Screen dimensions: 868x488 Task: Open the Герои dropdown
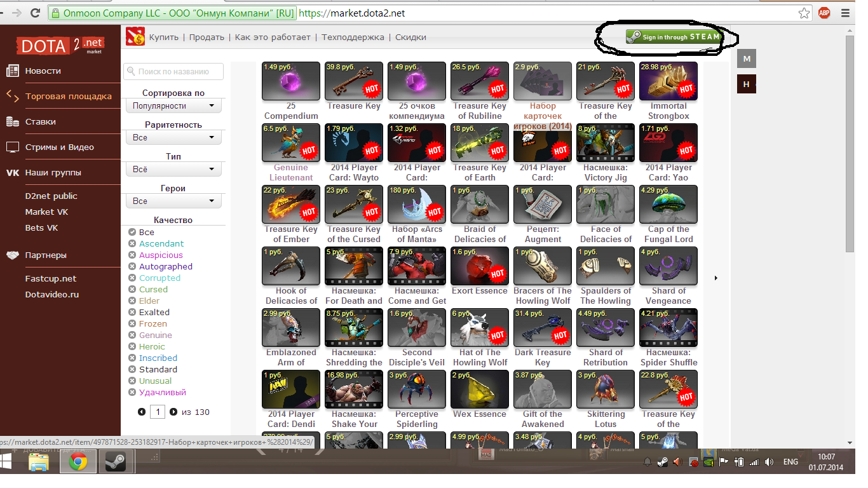(x=173, y=201)
